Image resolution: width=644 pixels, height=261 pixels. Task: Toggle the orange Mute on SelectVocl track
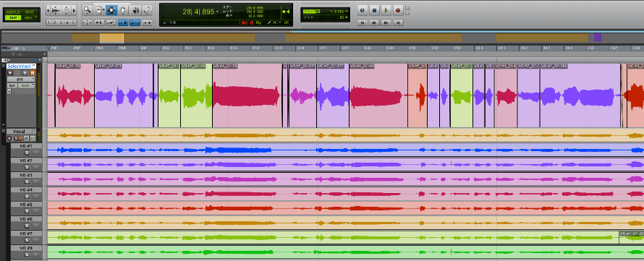pos(33,72)
